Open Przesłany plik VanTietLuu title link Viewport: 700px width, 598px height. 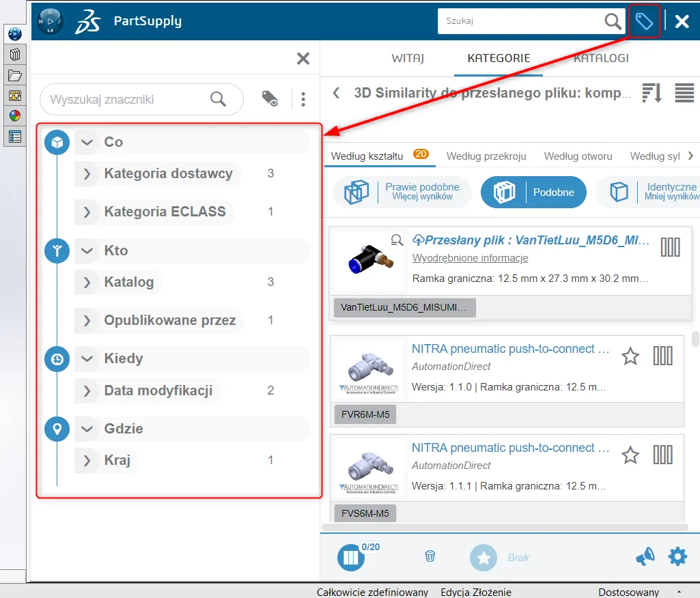(x=531, y=240)
